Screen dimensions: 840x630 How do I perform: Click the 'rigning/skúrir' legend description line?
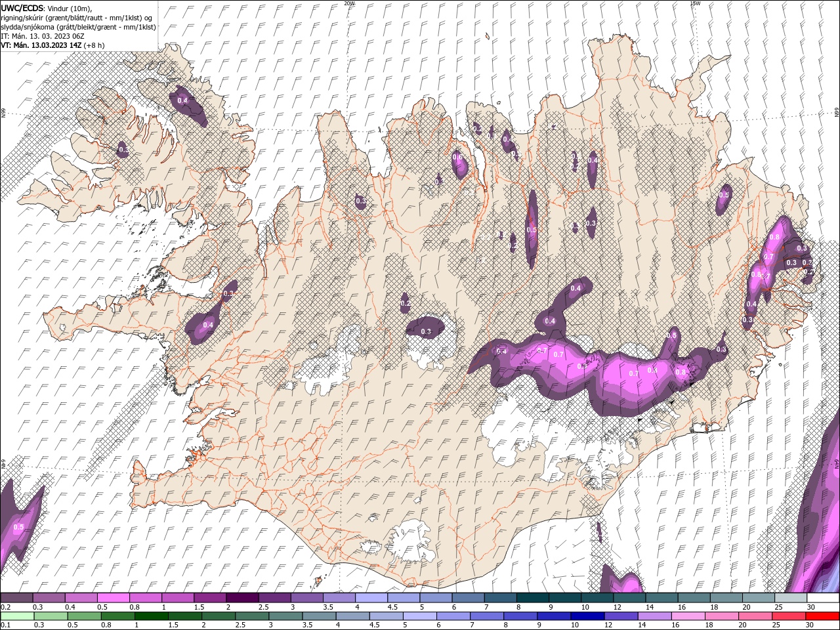pos(77,17)
